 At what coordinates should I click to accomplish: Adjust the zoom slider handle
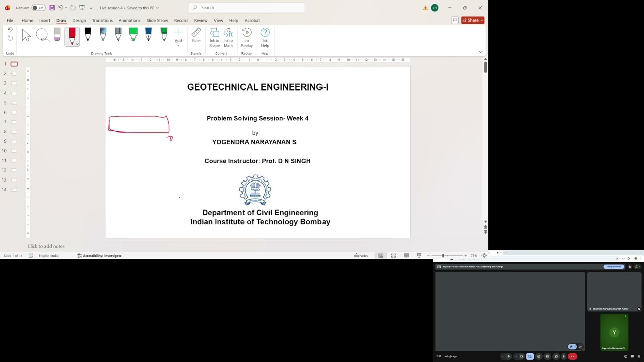pos(443,256)
